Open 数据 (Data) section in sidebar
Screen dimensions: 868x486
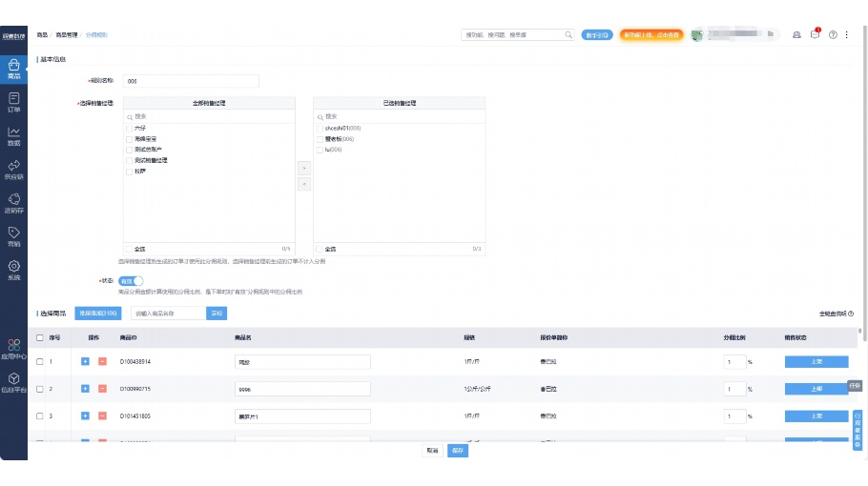pyautogui.click(x=13, y=136)
